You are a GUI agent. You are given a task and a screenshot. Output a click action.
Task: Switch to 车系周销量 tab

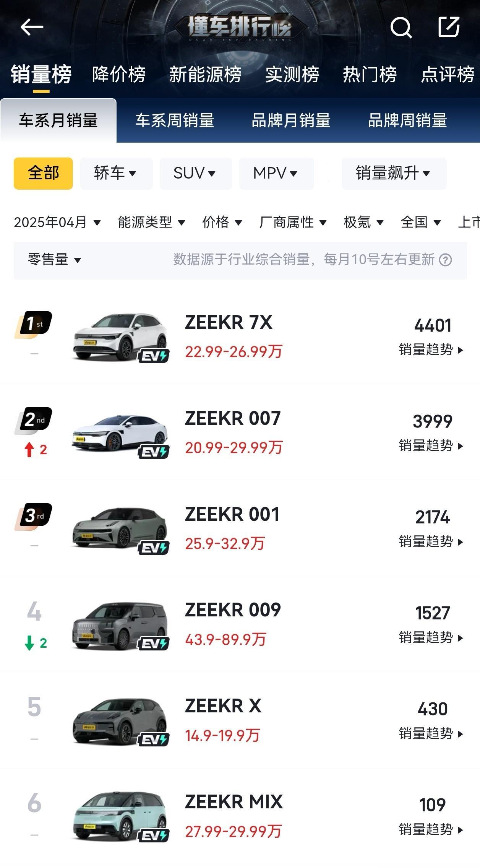tap(175, 120)
